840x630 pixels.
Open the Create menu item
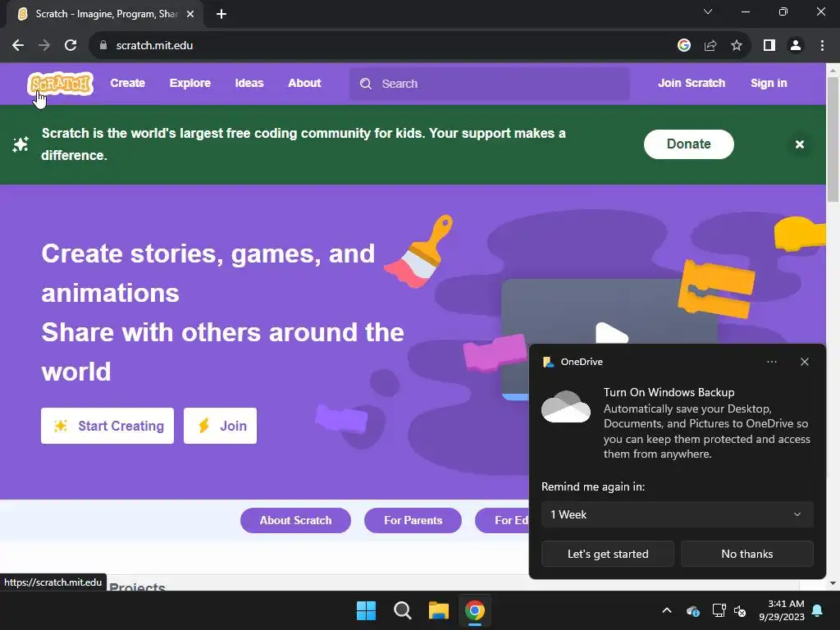127,83
